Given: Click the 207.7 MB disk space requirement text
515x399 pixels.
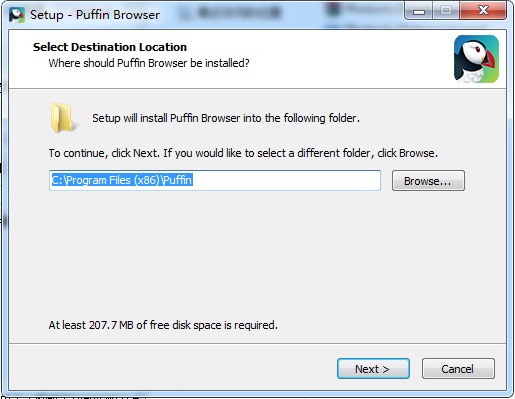Looking at the screenshot, I should pos(163,325).
